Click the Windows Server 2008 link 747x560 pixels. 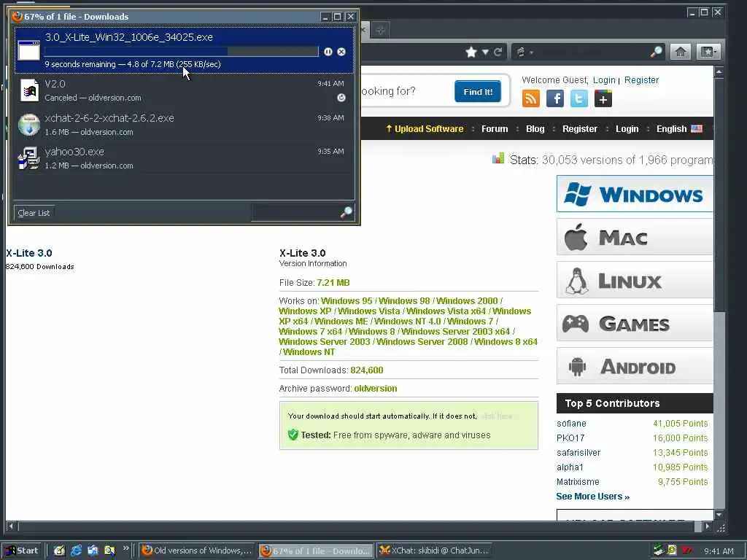422,342
